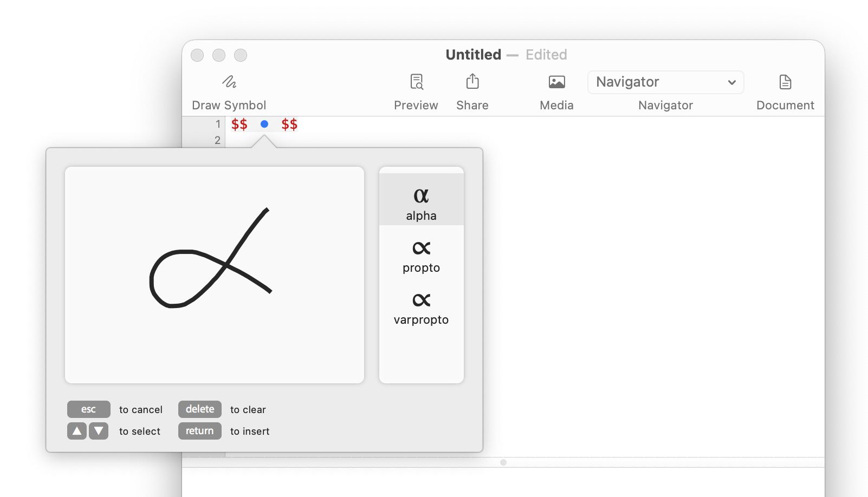Click the Untitled document title
Screen dimensions: 868x497
pyautogui.click(x=473, y=55)
